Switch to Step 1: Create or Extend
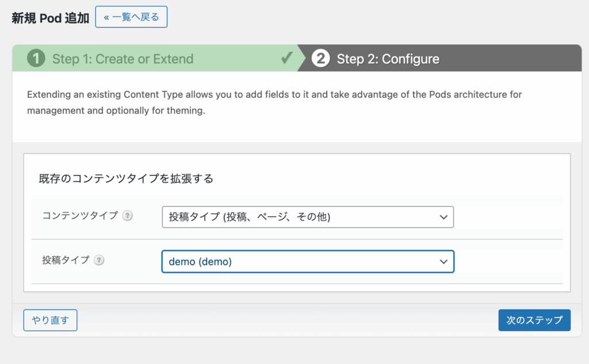Screen dimensions: 589x364 click(123, 59)
